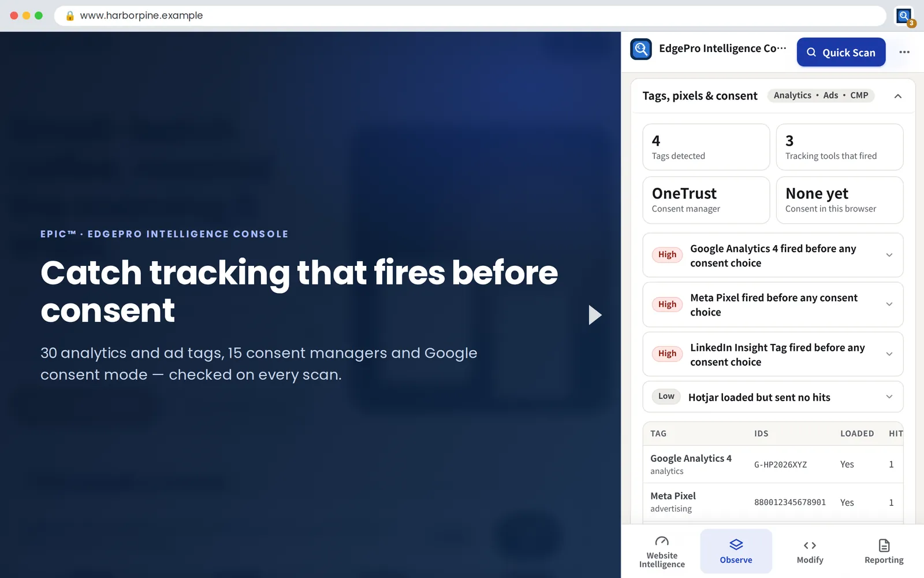Click the EdgePro extension icon in browser toolbar
Image resolution: width=924 pixels, height=578 pixels.
pos(904,16)
